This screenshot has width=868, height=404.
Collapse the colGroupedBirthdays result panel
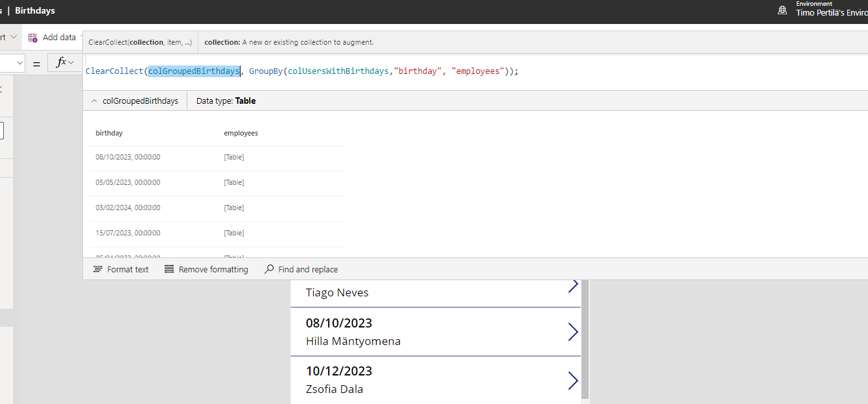pos(94,101)
